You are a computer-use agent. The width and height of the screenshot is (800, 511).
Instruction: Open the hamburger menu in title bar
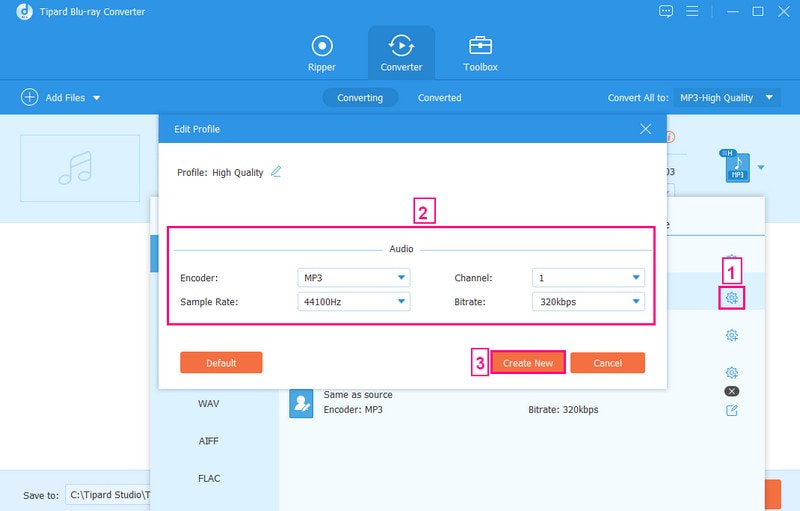coord(692,11)
